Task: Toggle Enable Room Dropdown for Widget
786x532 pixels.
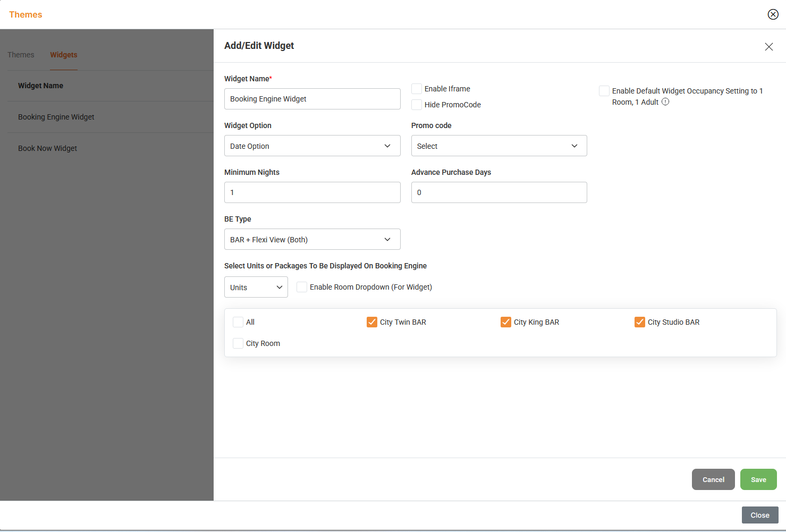Action: pyautogui.click(x=302, y=287)
